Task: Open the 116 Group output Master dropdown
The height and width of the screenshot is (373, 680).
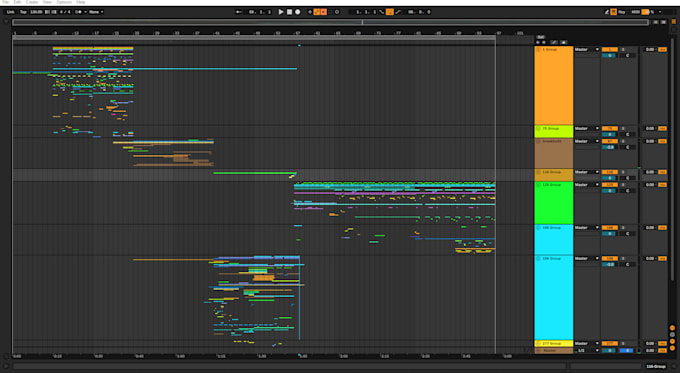Action: (x=587, y=172)
